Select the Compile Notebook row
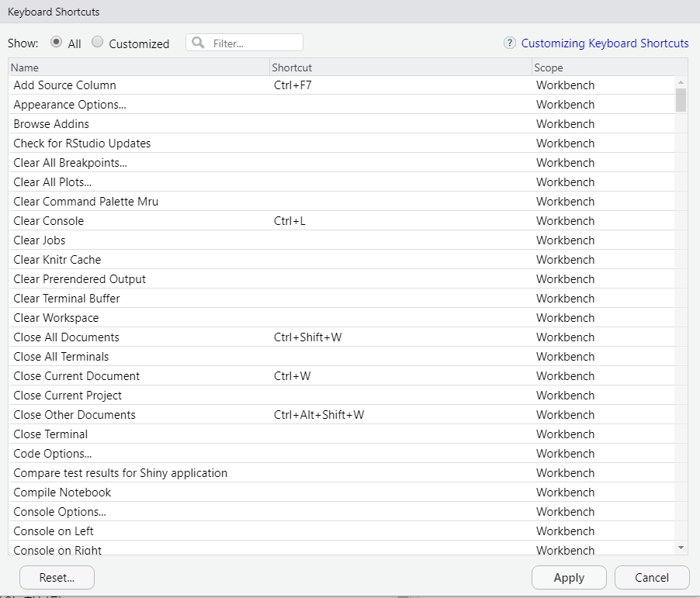Viewport: 700px width, 598px height. click(x=341, y=493)
